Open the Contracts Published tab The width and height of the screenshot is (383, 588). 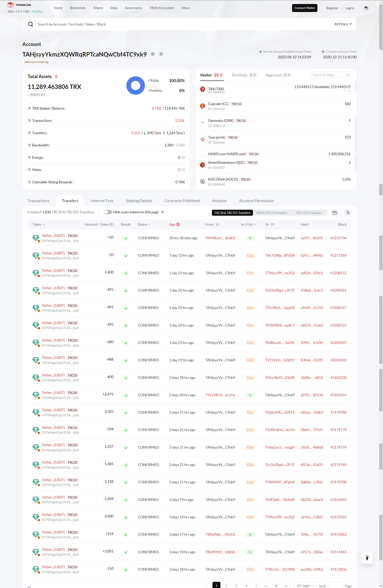pyautogui.click(x=182, y=201)
